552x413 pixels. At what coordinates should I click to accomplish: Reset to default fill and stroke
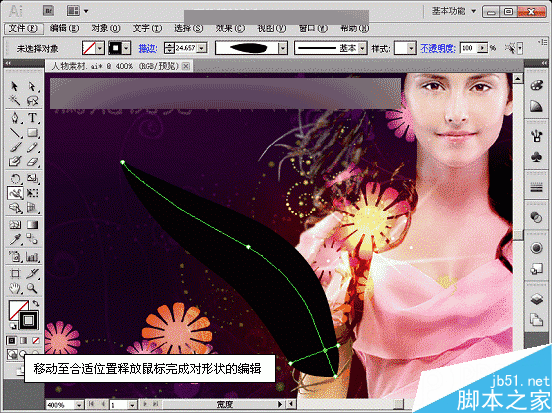[x=12, y=326]
